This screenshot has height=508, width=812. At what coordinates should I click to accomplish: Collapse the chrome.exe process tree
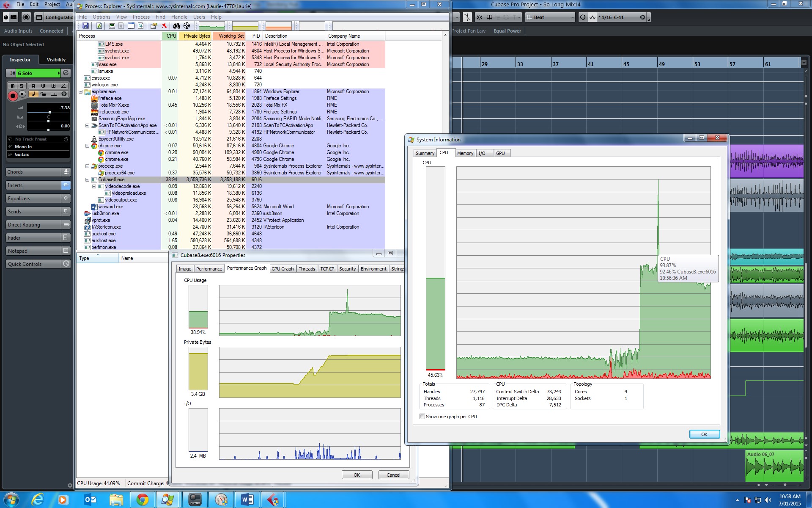[88, 146]
